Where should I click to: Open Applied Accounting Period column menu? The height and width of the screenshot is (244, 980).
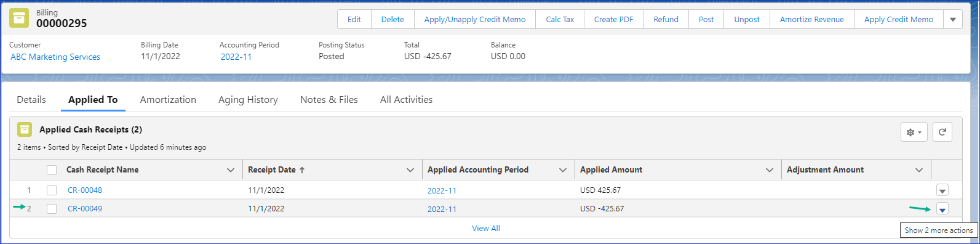tap(563, 170)
